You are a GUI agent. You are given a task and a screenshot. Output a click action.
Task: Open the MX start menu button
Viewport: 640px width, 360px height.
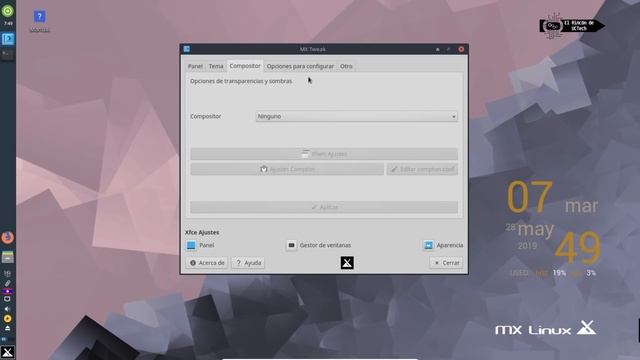(x=7, y=352)
